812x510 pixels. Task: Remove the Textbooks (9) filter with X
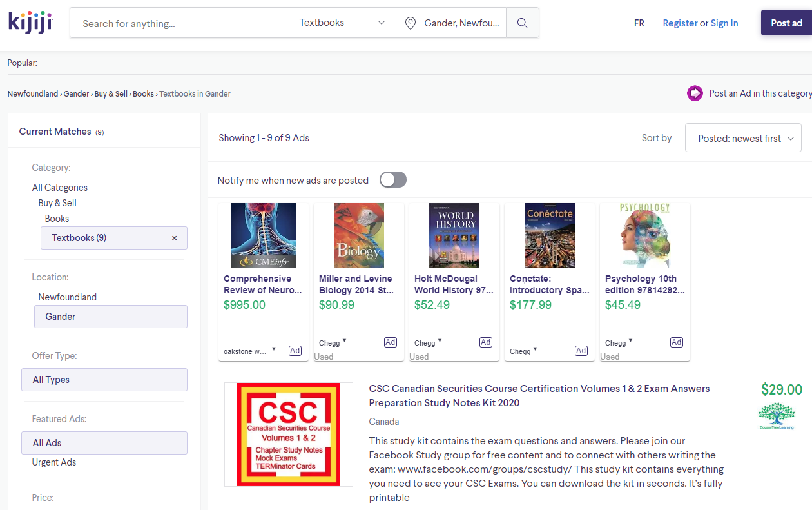point(174,238)
